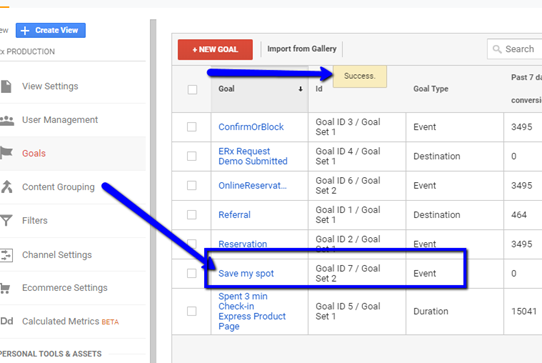Image resolution: width=542 pixels, height=363 pixels.
Task: Click the Filters funnel icon
Action: [6, 221]
